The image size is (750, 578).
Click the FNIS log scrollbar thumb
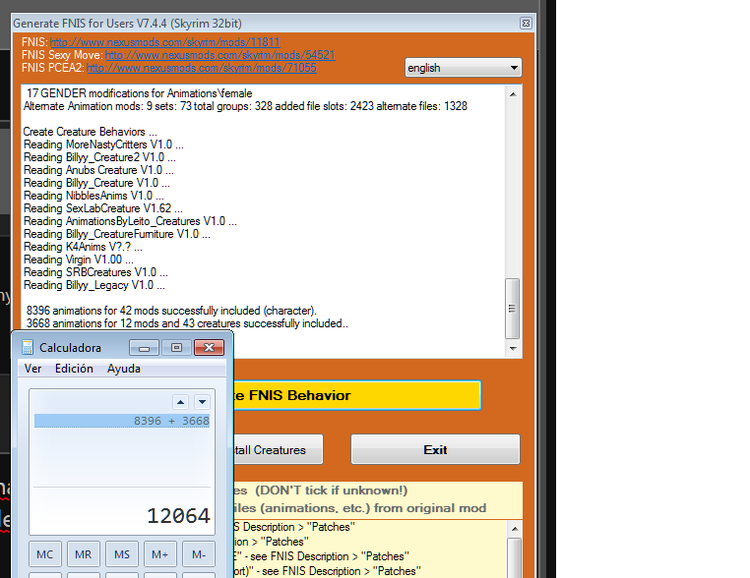513,309
